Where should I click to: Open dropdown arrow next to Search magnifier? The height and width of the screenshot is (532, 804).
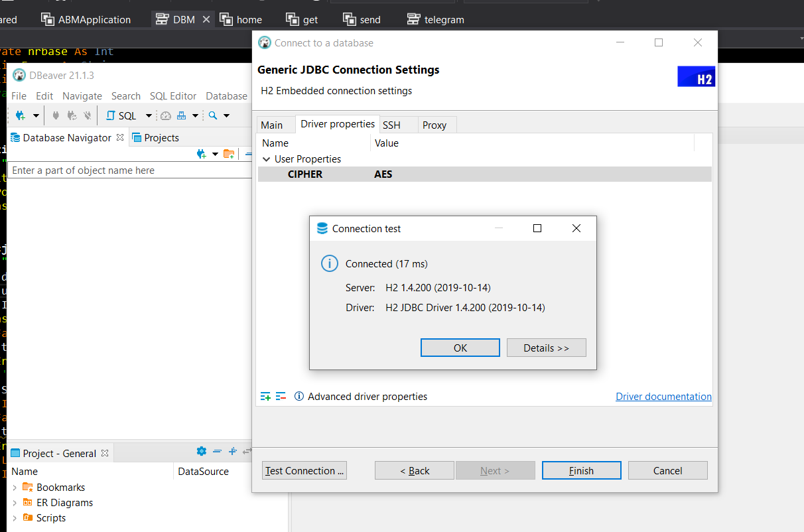(x=226, y=116)
